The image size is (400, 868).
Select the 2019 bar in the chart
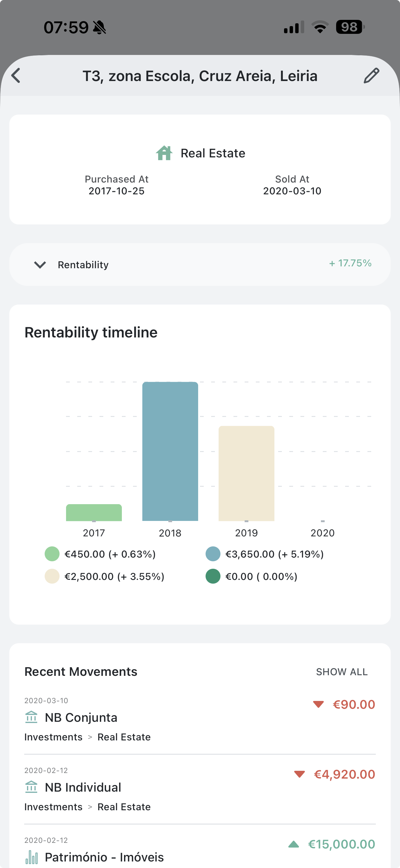(x=247, y=473)
